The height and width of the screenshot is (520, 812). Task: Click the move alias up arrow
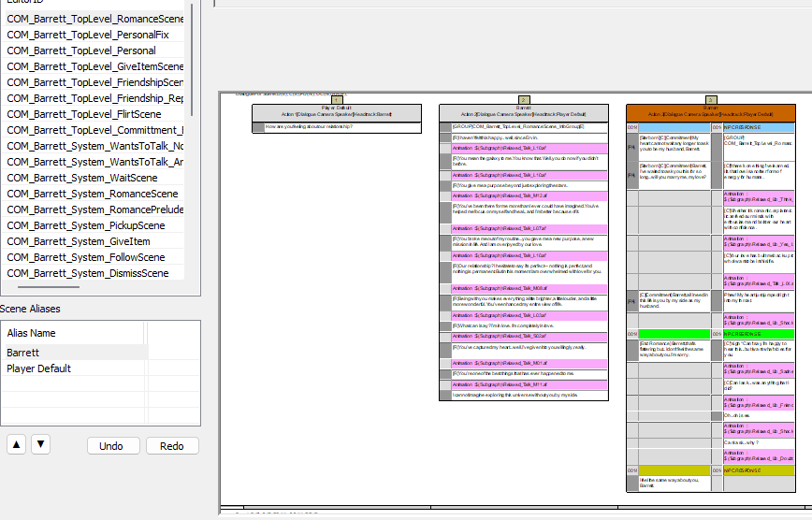click(16, 444)
